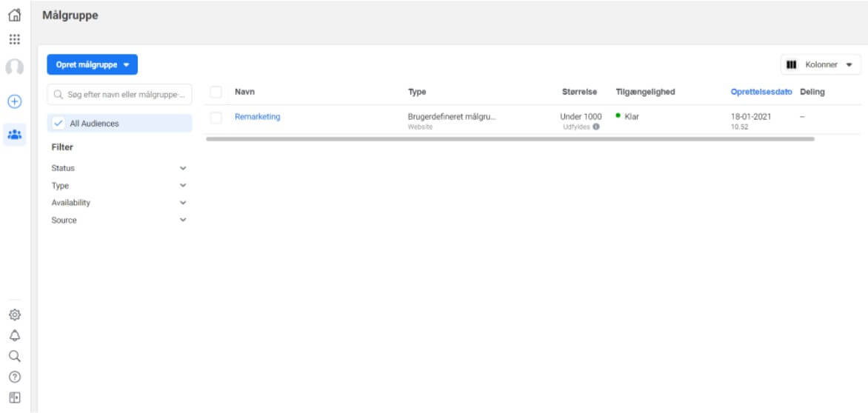This screenshot has height=413, width=868.
Task: Click the plus create icon
Action: tap(14, 101)
